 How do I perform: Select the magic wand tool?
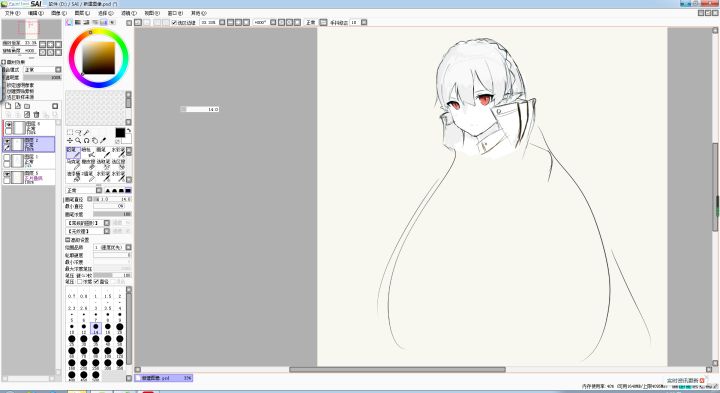pos(86,132)
